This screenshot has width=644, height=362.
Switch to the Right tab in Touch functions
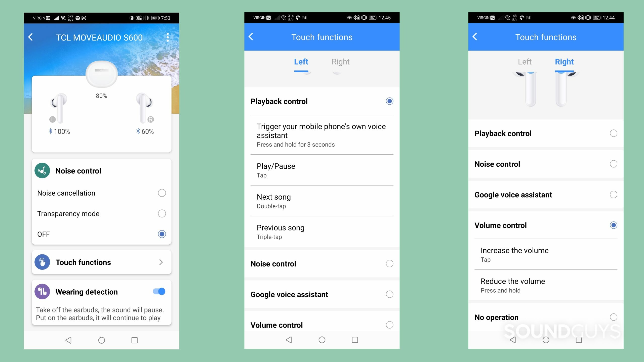coord(341,61)
